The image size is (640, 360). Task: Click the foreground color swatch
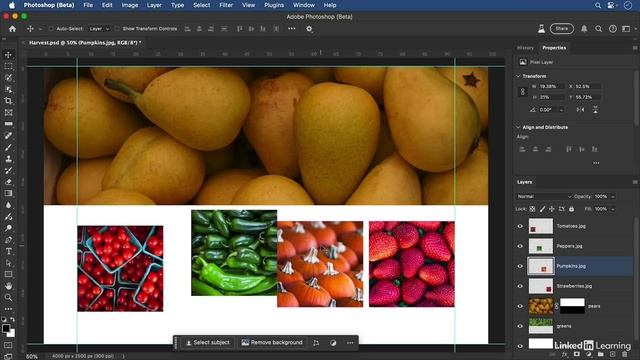[x=6, y=328]
